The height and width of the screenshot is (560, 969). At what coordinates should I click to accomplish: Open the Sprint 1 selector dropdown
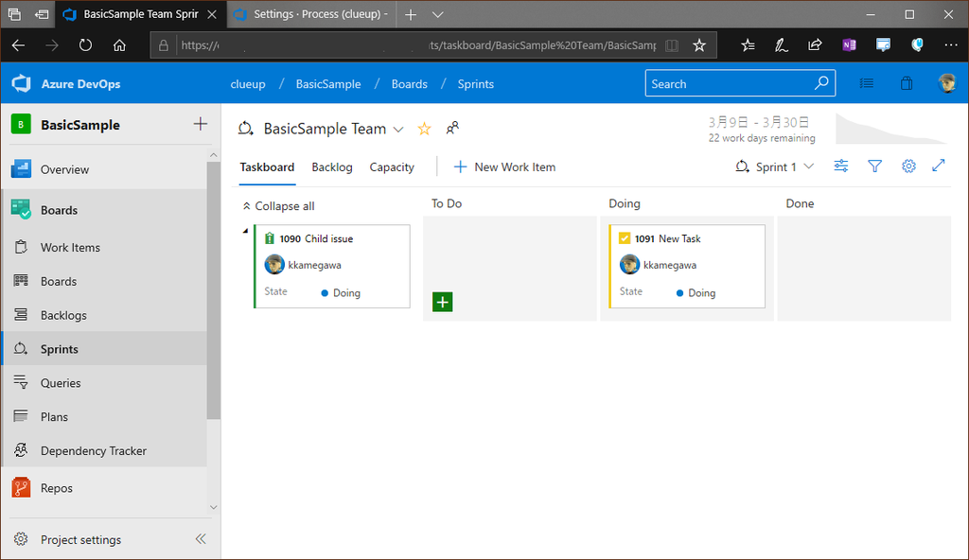pos(774,166)
